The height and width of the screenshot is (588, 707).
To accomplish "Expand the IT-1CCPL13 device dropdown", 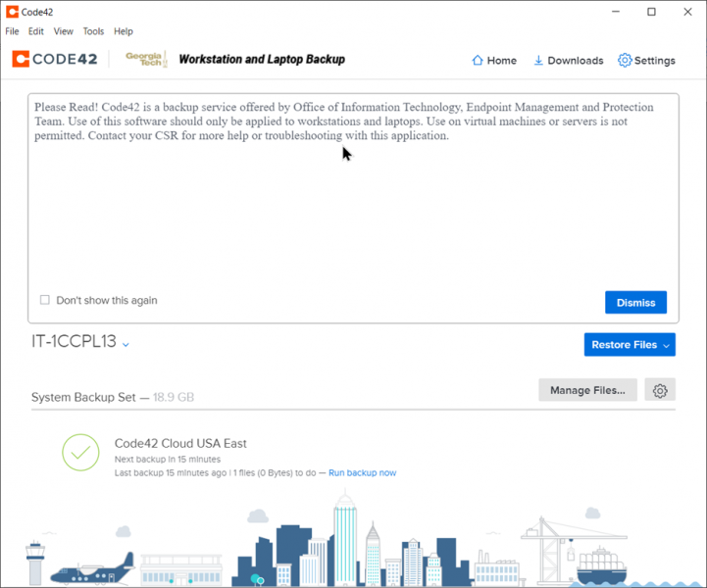I will click(126, 344).
